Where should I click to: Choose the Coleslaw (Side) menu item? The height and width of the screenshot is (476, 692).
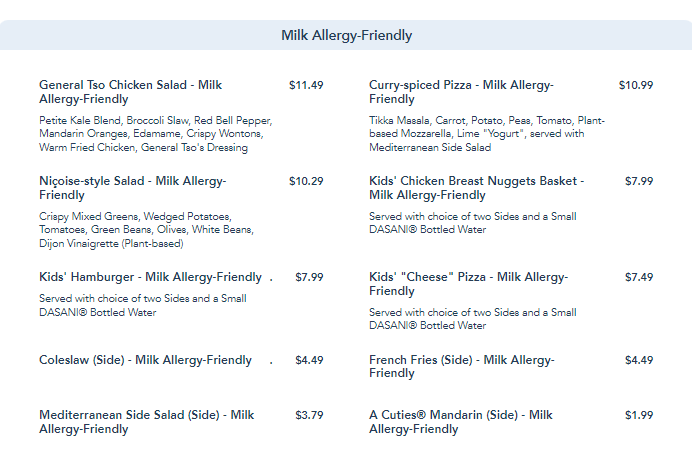[x=145, y=360]
